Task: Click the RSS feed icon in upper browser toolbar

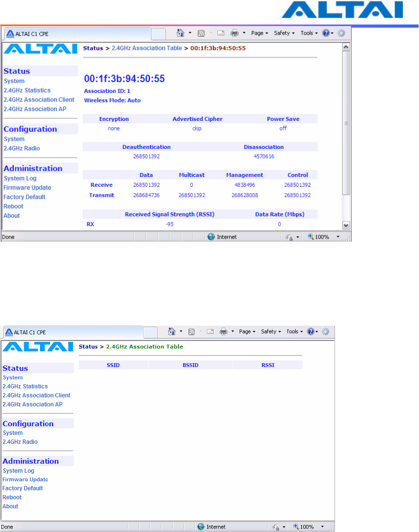Action: click(201, 33)
